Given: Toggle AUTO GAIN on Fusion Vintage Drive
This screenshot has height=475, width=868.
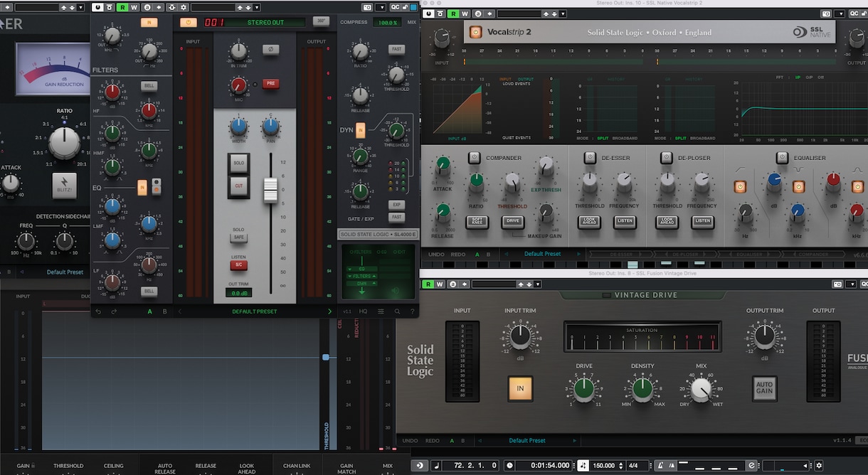Looking at the screenshot, I should pyautogui.click(x=765, y=388).
